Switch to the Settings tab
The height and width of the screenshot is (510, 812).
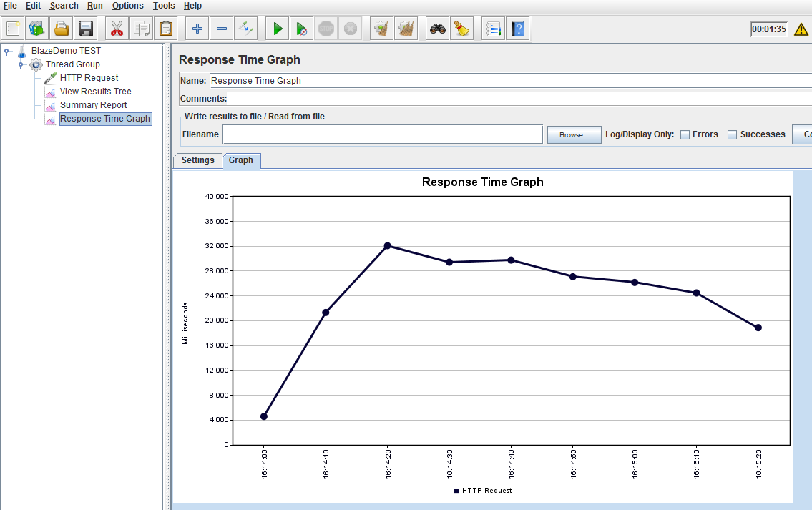tap(197, 160)
